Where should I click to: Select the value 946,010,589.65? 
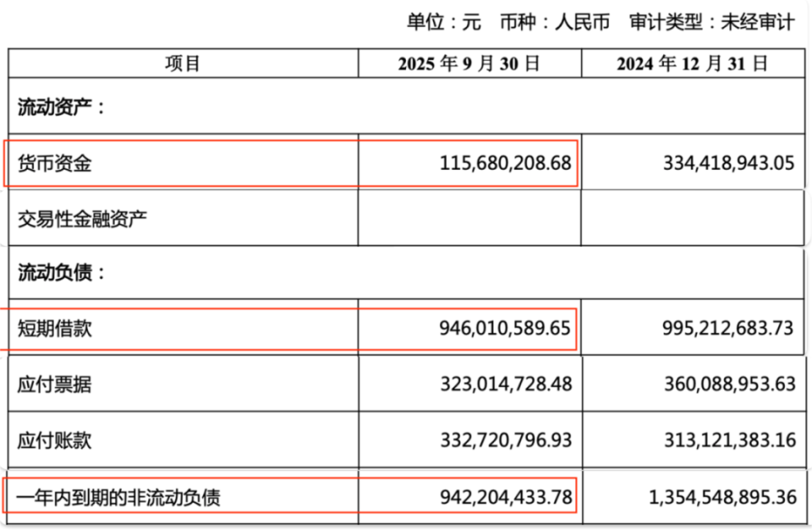506,329
